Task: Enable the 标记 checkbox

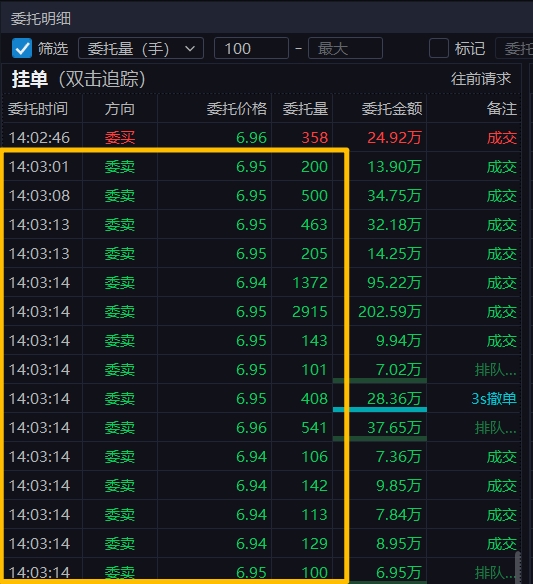Action: click(439, 48)
